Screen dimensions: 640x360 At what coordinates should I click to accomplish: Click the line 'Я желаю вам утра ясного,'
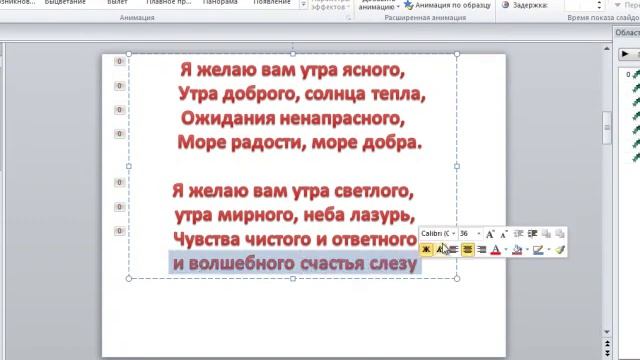293,70
